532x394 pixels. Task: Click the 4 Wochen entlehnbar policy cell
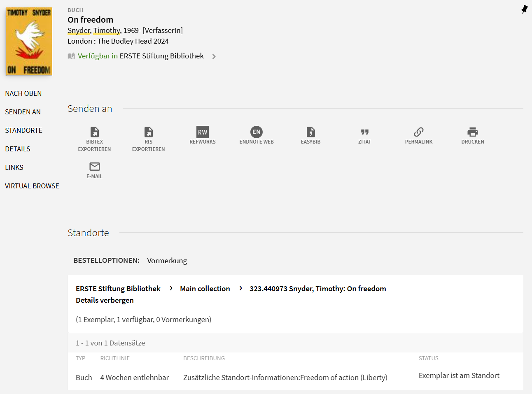click(135, 378)
